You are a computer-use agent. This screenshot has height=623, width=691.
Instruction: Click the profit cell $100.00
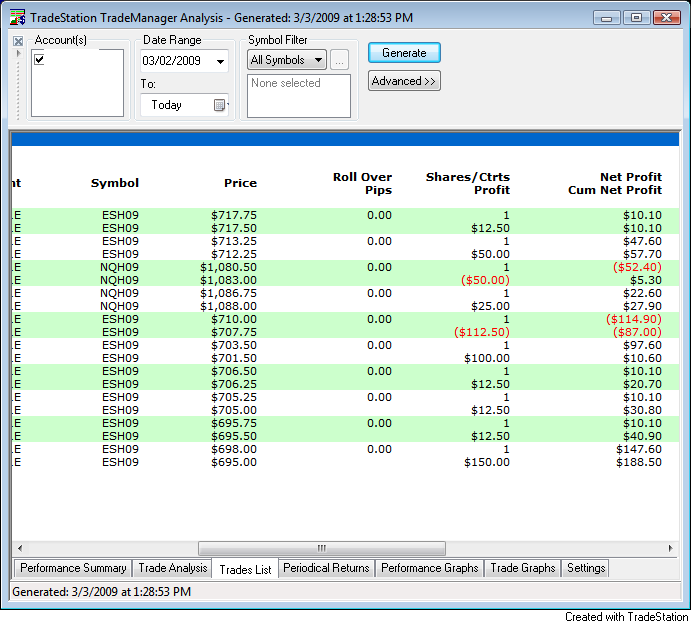point(487,358)
